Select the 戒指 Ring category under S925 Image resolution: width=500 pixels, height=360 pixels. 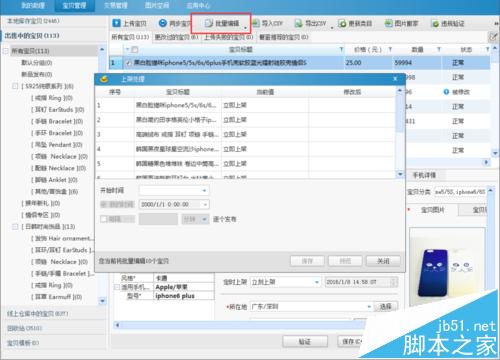(52, 98)
